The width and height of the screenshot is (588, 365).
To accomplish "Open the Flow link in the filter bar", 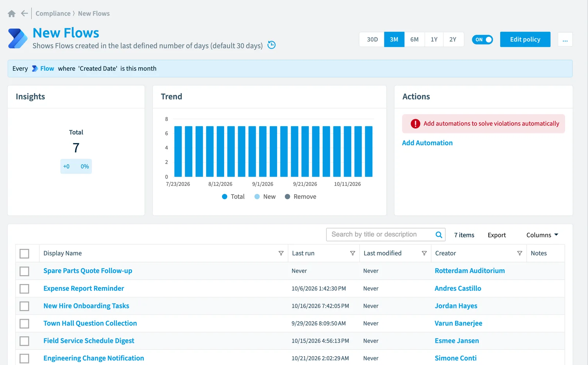I will [x=47, y=68].
